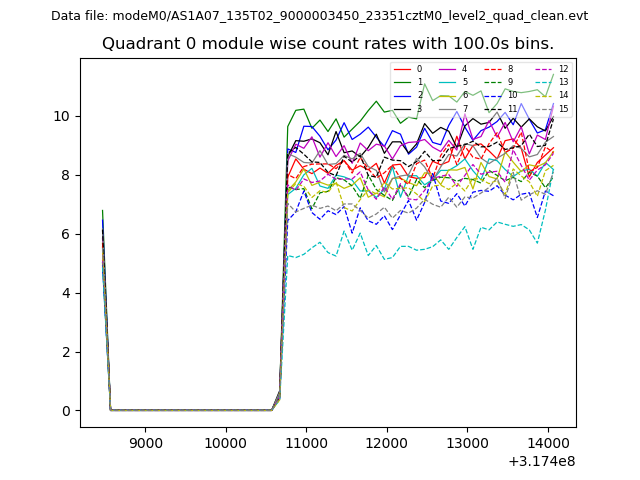Screen dimensions: 640x480
Task: Click the red dashed legend line for 8
Action: [x=493, y=69]
